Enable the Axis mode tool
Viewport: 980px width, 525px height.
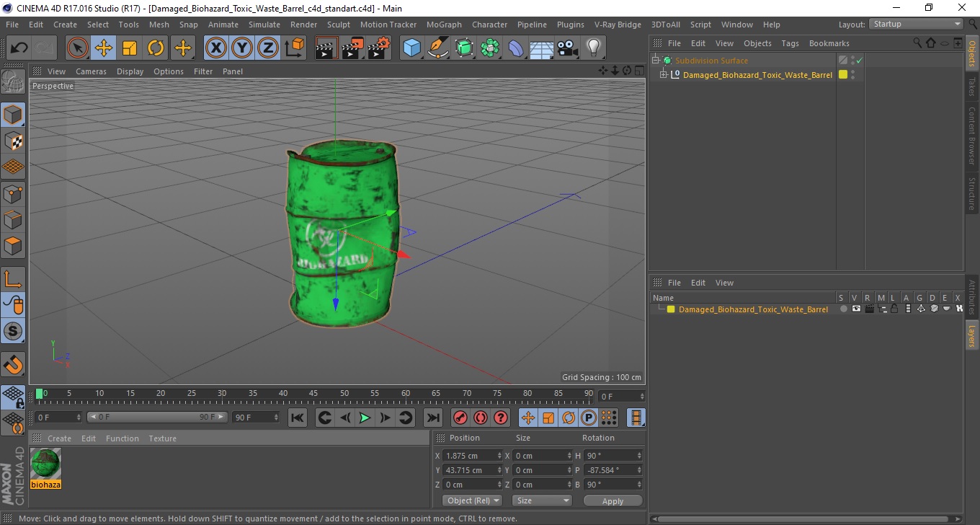point(13,279)
